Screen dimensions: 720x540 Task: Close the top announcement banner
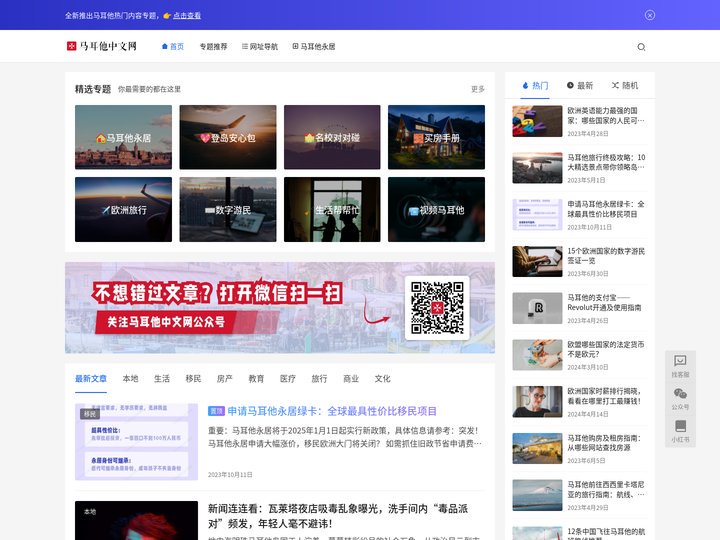650,15
